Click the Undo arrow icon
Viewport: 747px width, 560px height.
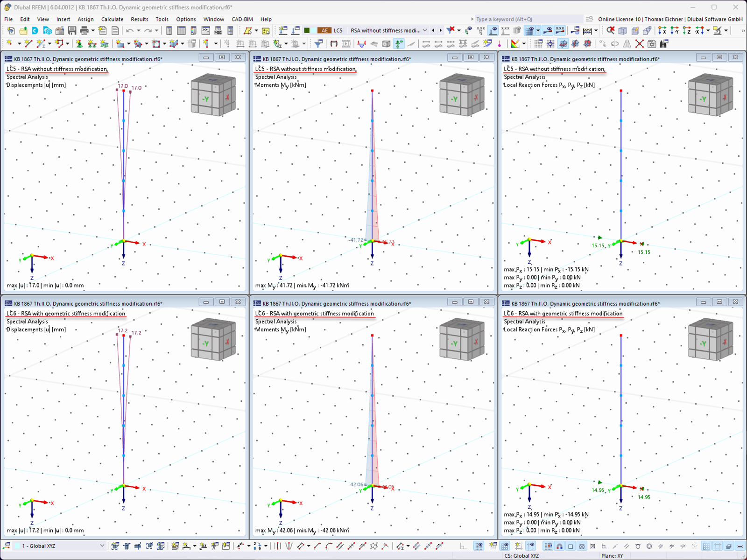click(x=129, y=31)
